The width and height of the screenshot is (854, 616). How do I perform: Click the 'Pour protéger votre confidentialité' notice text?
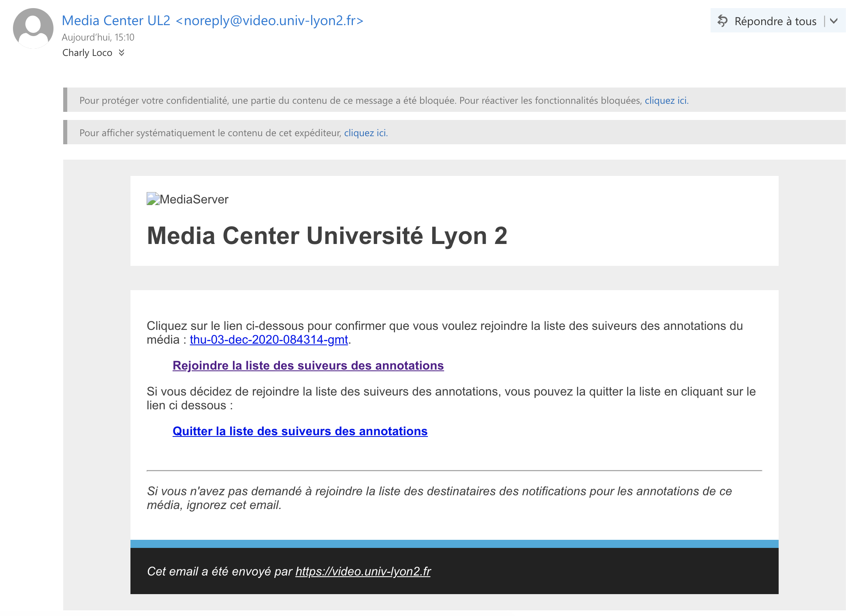coord(361,101)
